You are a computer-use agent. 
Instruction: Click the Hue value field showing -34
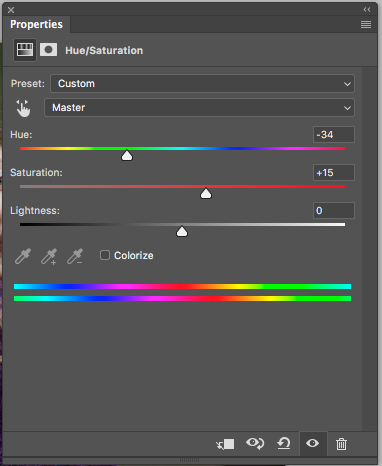pos(334,135)
